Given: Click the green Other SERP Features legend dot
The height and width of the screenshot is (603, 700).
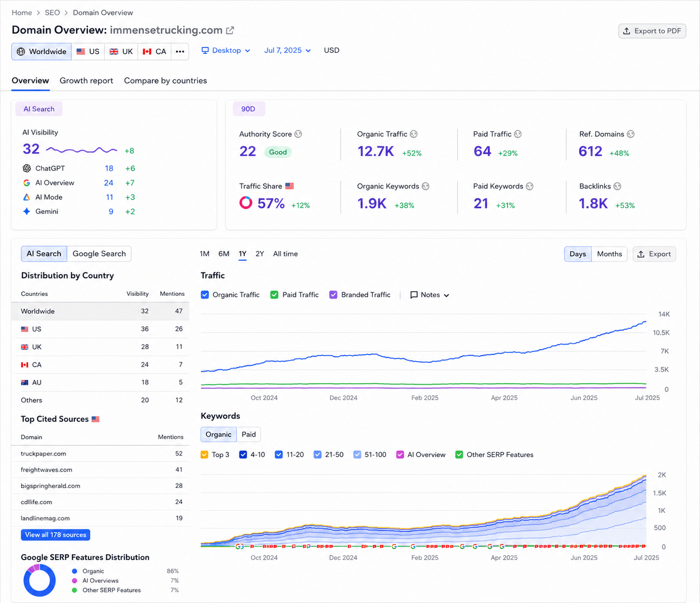Looking at the screenshot, I should click(x=75, y=590).
